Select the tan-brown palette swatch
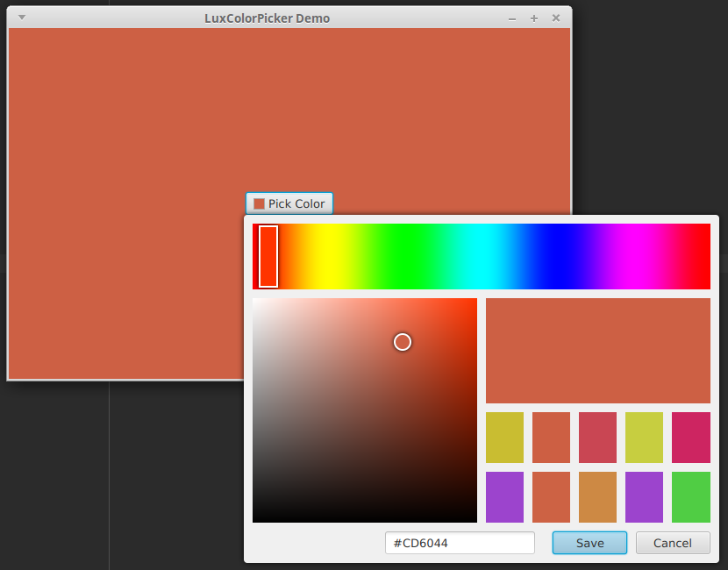 (x=597, y=496)
